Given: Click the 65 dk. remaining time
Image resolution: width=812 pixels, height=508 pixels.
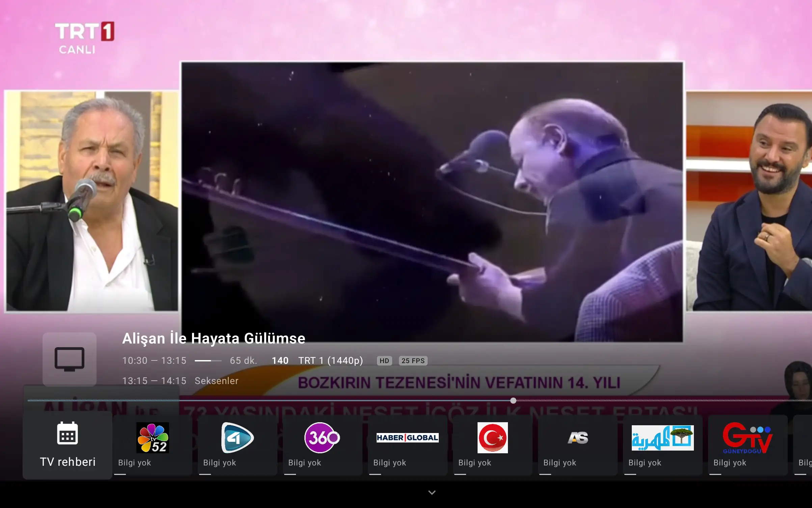Looking at the screenshot, I should (243, 361).
